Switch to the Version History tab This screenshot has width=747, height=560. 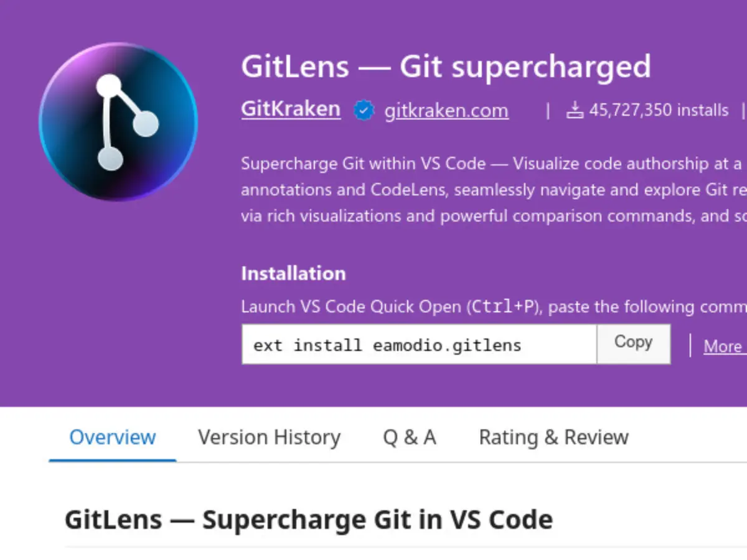pyautogui.click(x=269, y=437)
